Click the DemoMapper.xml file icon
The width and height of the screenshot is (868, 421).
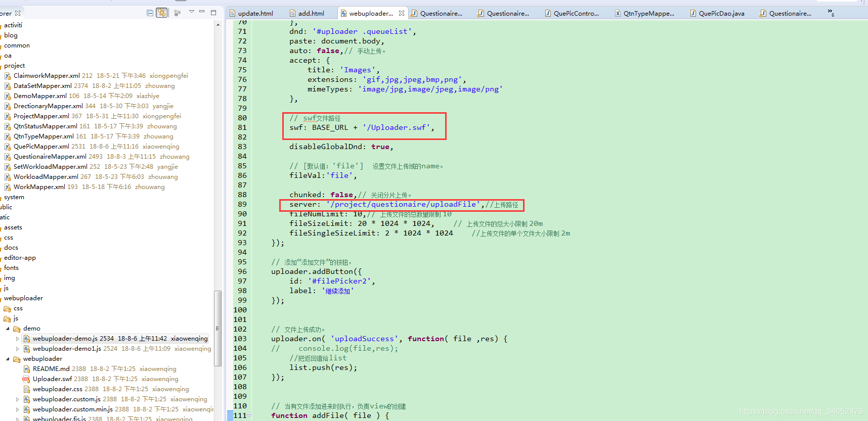(x=8, y=96)
